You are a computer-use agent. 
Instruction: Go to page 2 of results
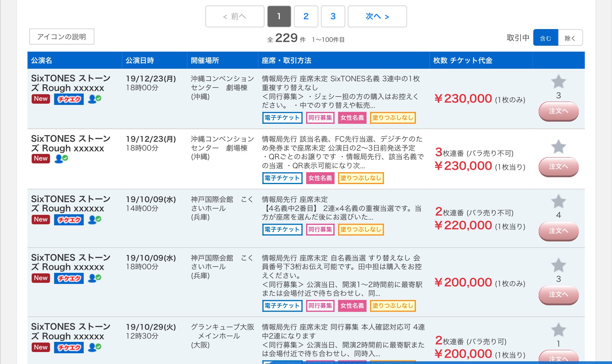tap(306, 16)
